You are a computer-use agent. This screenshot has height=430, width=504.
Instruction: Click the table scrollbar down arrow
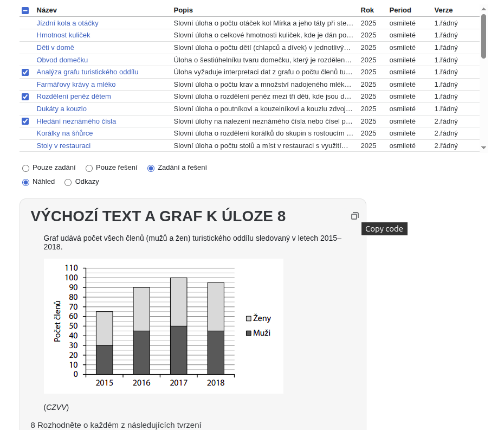click(x=483, y=147)
